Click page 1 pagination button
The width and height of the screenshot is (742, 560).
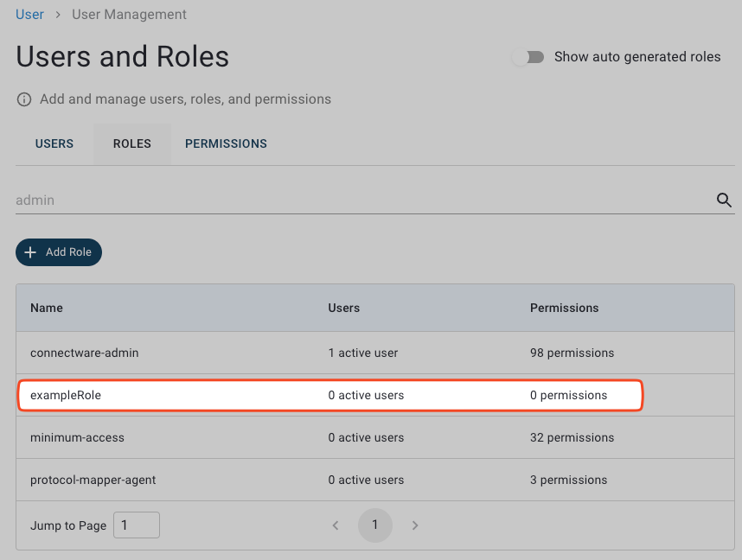click(x=374, y=525)
